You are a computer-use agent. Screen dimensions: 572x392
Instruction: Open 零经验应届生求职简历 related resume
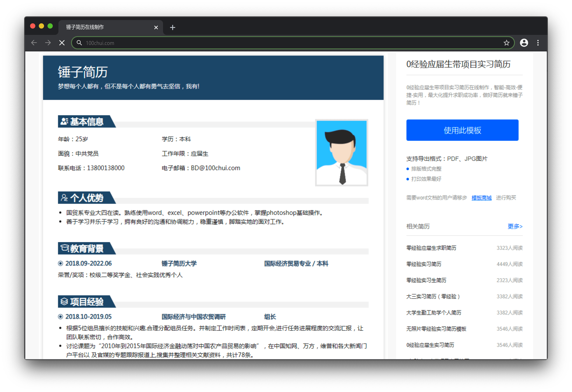click(431, 248)
